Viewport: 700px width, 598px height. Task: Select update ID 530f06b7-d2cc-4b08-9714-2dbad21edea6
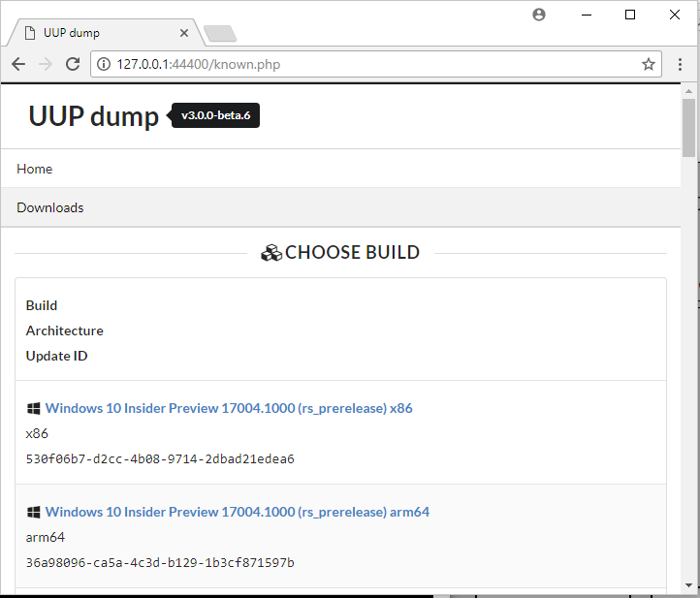[x=160, y=458]
